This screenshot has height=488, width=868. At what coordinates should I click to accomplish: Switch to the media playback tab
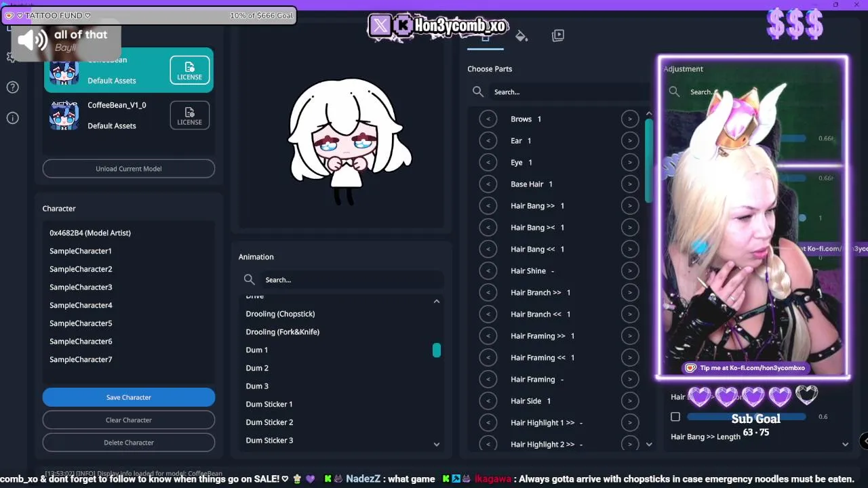tap(558, 35)
